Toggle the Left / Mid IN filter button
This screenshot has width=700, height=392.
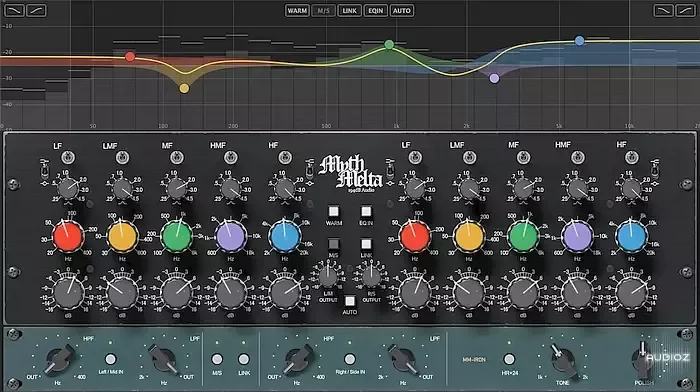[x=110, y=359]
